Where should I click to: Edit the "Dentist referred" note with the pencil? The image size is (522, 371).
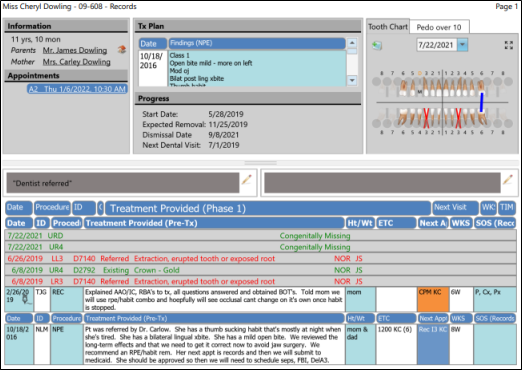click(x=247, y=179)
